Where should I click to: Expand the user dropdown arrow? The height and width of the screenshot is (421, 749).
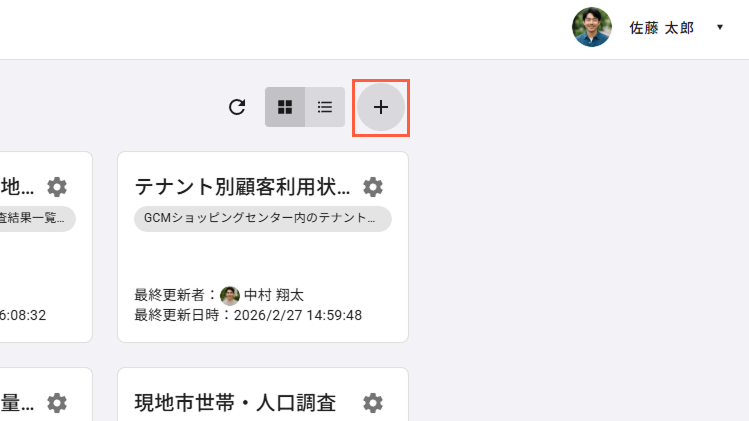720,27
